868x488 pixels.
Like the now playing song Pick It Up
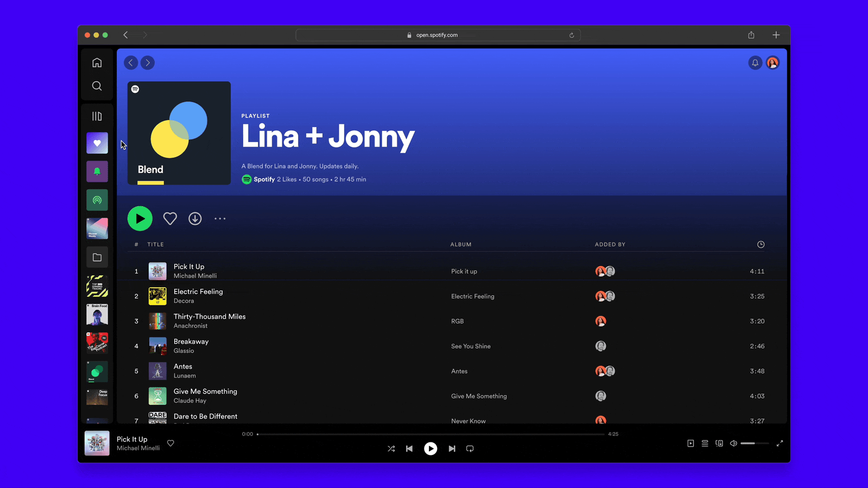[x=170, y=443]
